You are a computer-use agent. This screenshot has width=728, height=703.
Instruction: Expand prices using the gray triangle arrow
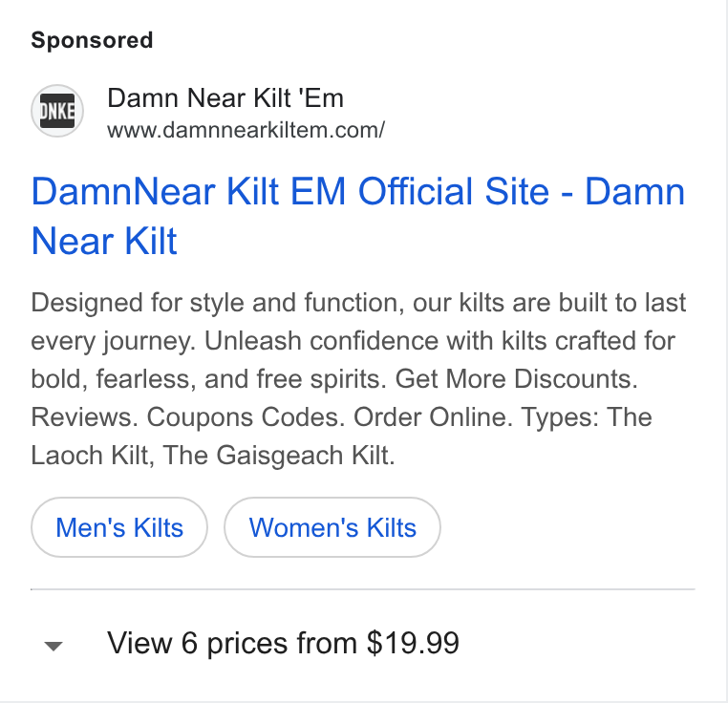pyautogui.click(x=54, y=646)
